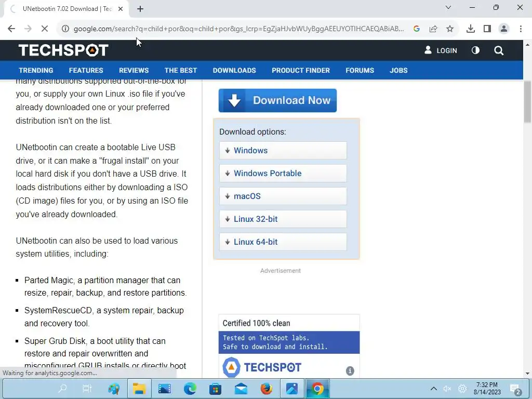This screenshot has height=399, width=532.
Task: Click the muted volume tray icon
Action: coord(447,389)
